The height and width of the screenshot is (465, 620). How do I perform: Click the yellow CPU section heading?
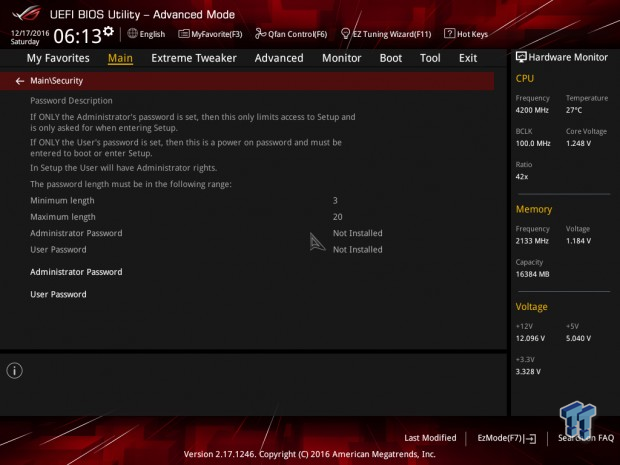[525, 79]
